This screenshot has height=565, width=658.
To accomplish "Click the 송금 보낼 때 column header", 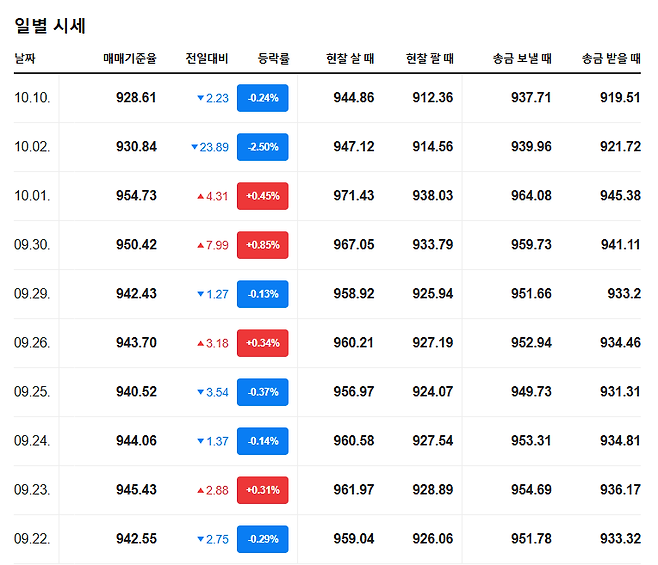I will pyautogui.click(x=522, y=59).
